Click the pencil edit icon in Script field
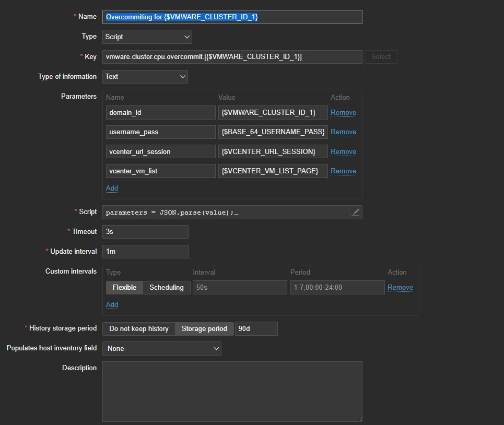Image resolution: width=504 pixels, height=425 pixels. click(356, 212)
